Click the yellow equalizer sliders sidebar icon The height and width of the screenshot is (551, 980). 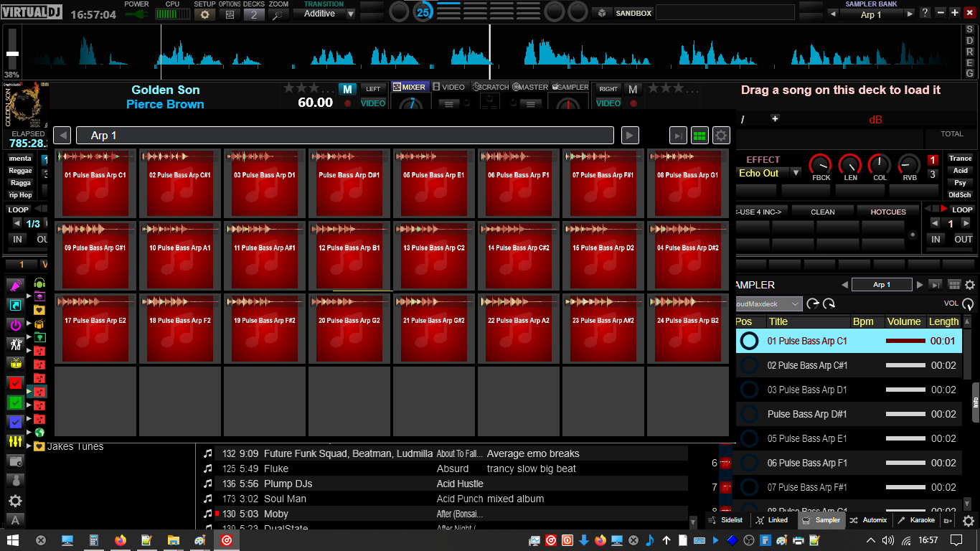[15, 441]
